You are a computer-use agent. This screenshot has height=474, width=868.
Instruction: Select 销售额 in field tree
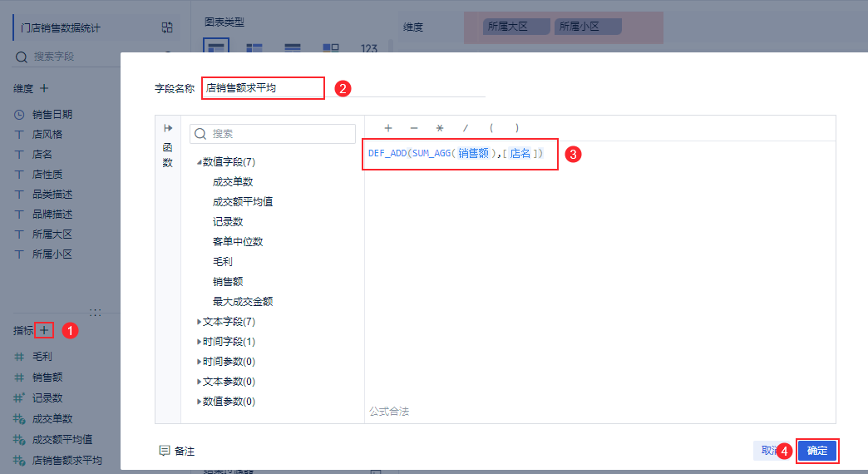[x=228, y=281]
